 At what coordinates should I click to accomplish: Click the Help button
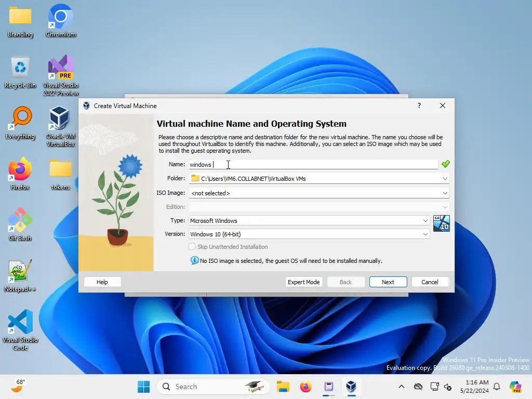[102, 282]
